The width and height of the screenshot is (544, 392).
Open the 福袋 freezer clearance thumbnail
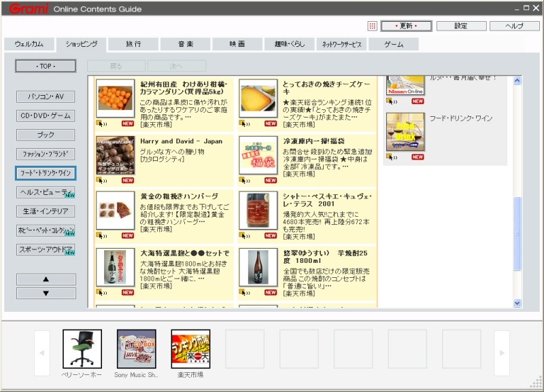click(x=258, y=155)
